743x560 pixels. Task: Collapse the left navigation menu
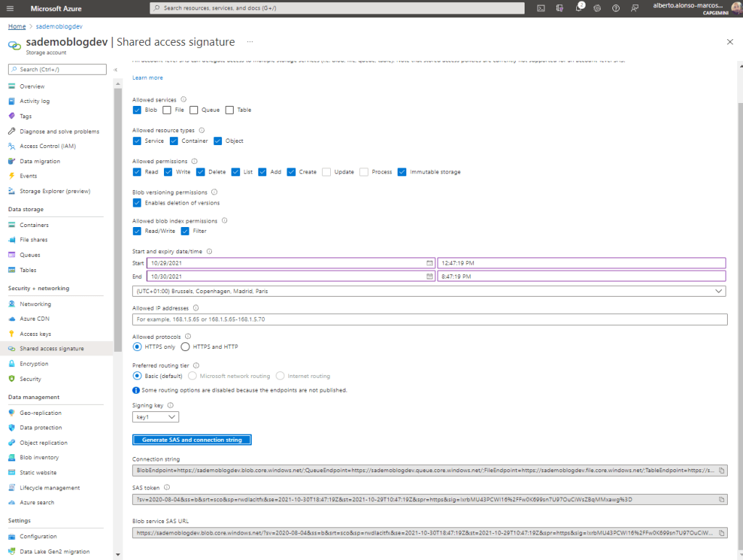[115, 70]
